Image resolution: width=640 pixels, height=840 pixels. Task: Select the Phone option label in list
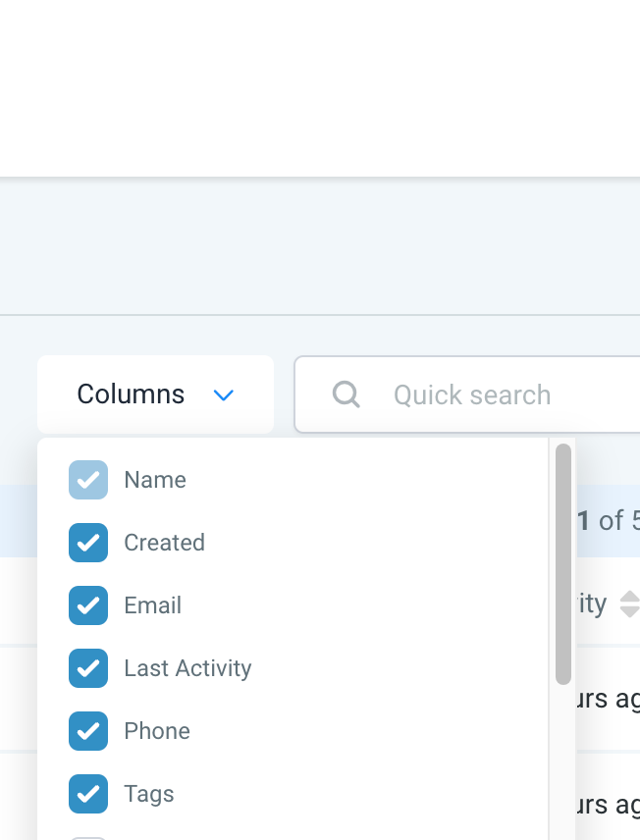coord(157,731)
